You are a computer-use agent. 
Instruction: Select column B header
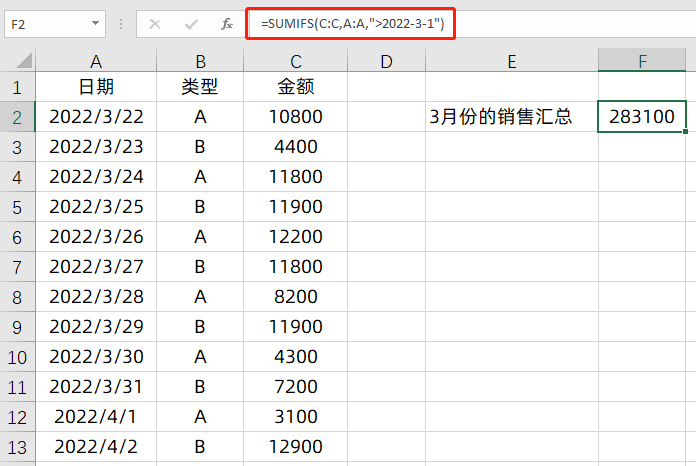[200, 61]
